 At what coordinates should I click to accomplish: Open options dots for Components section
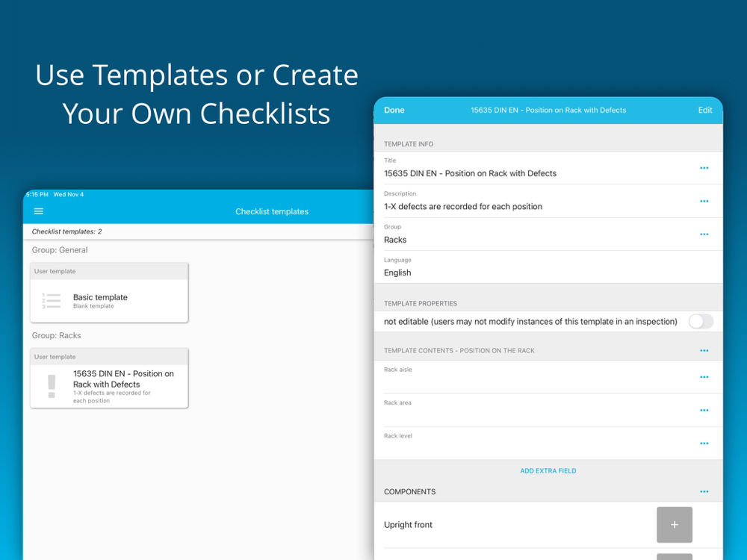(x=704, y=491)
